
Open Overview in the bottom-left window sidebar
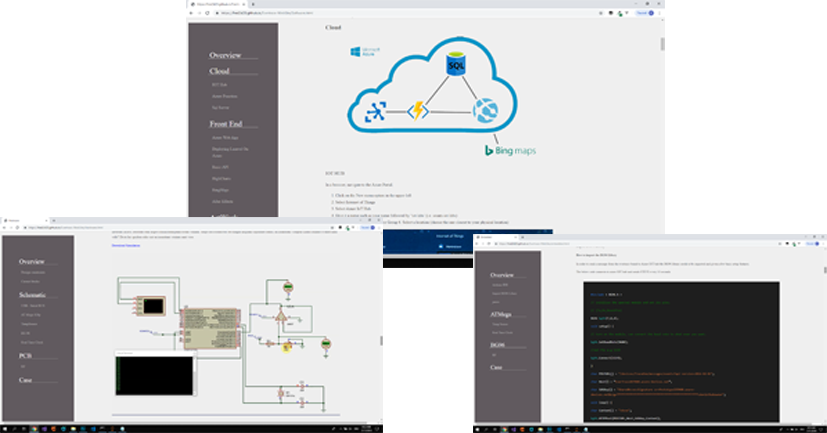[32, 262]
